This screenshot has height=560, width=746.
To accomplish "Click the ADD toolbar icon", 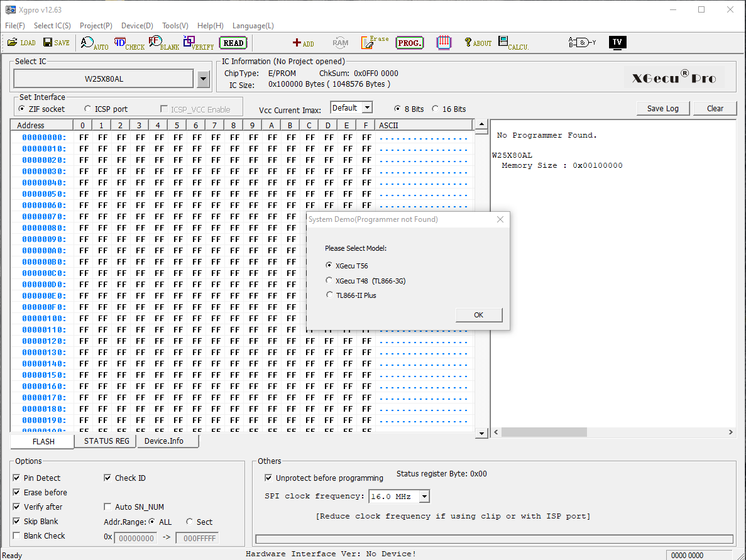I will [303, 43].
